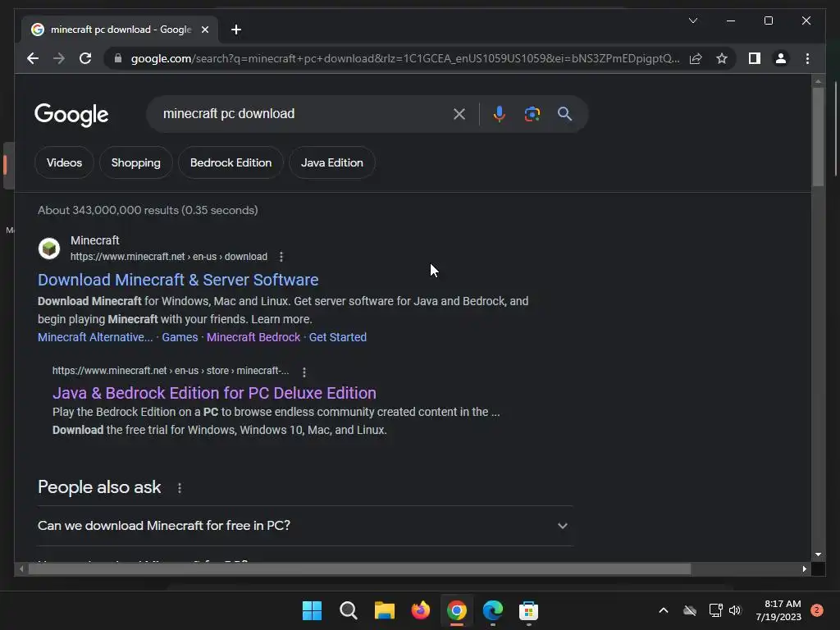Apply the Java Edition filter chip

click(332, 162)
